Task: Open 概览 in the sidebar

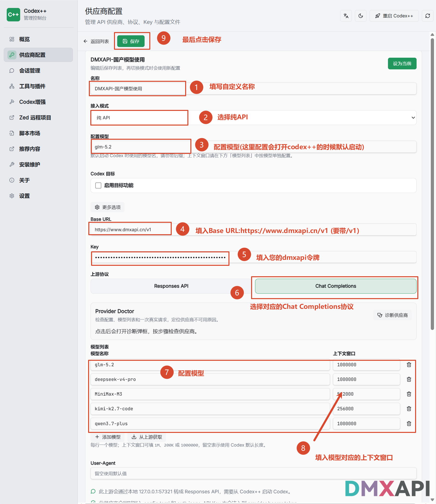Action: (x=38, y=39)
